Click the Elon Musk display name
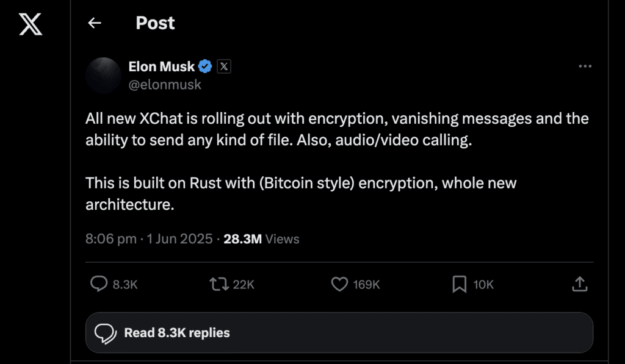The width and height of the screenshot is (625, 364). click(x=162, y=66)
